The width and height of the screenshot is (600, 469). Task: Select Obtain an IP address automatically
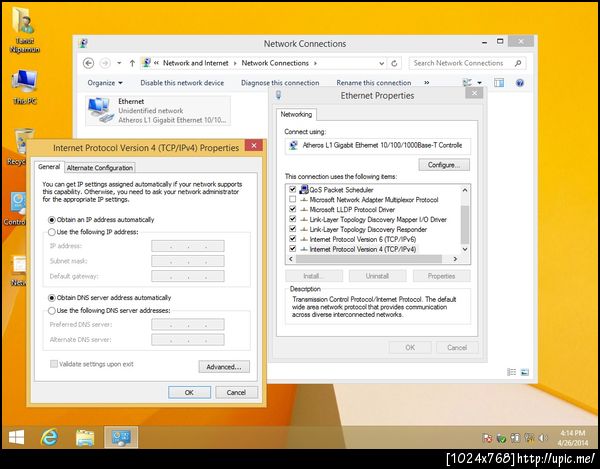coord(52,220)
